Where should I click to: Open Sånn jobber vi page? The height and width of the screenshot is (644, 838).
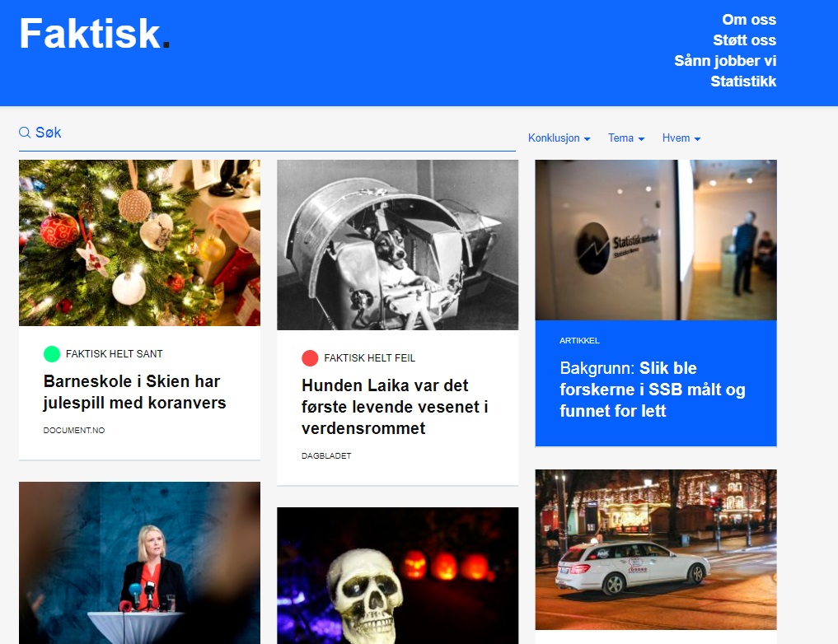(725, 61)
